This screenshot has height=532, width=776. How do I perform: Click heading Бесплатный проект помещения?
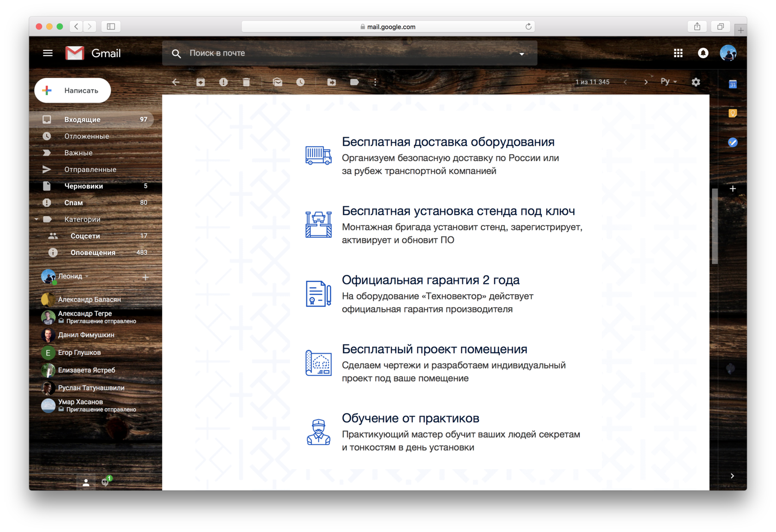tap(434, 349)
